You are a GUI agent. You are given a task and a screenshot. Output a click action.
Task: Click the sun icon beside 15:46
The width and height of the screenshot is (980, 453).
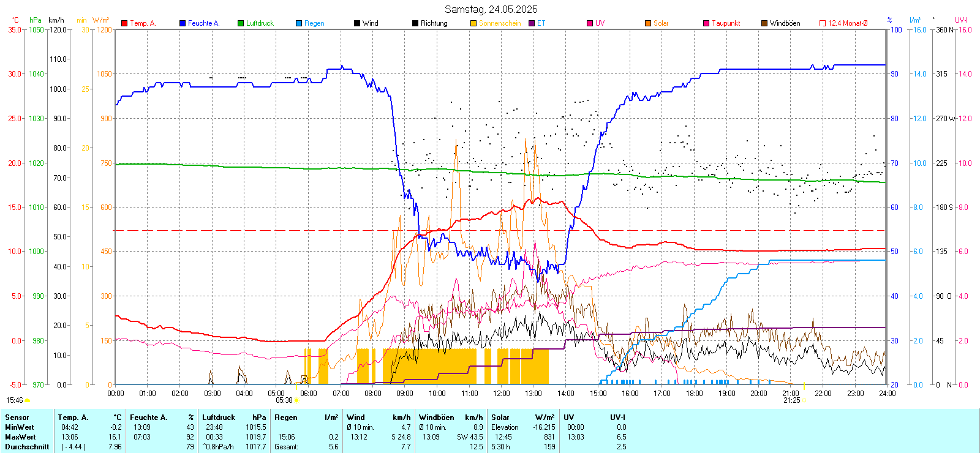[x=27, y=400]
